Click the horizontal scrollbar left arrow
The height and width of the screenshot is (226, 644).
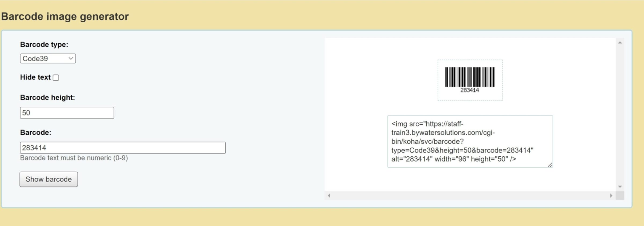[329, 196]
